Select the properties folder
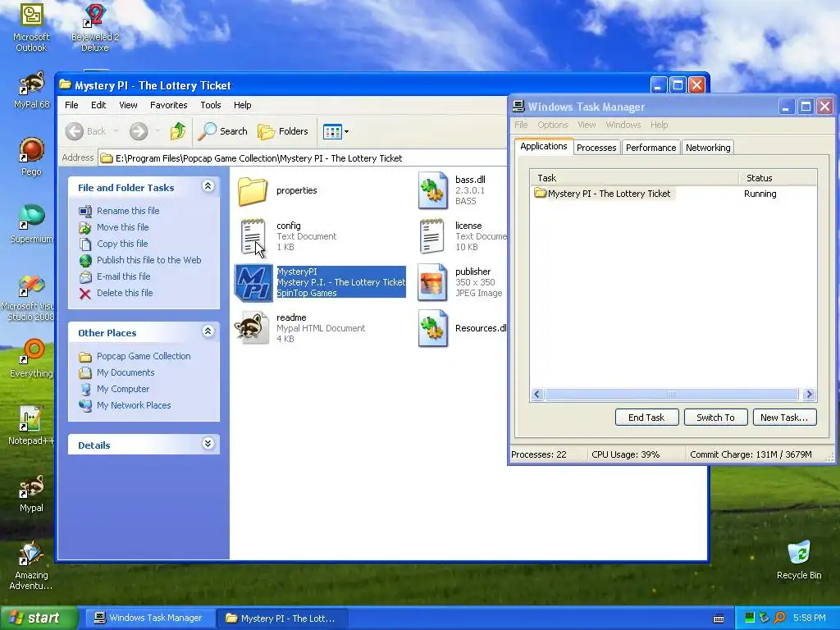This screenshot has height=630, width=840. point(277,190)
